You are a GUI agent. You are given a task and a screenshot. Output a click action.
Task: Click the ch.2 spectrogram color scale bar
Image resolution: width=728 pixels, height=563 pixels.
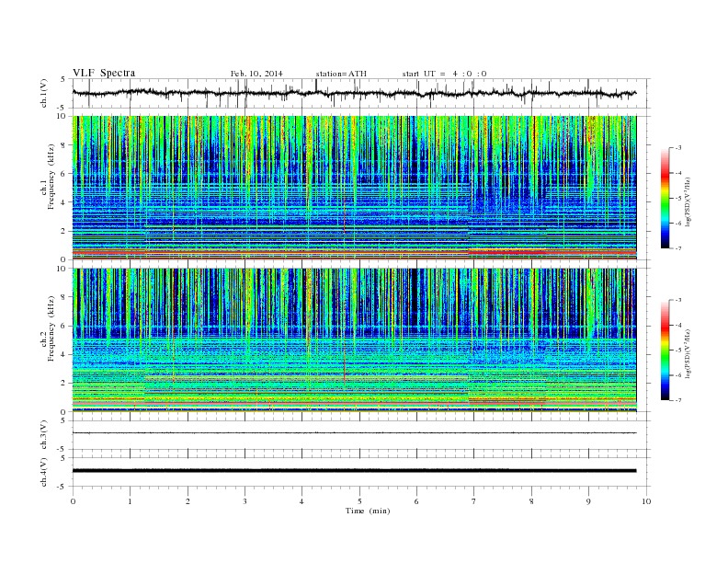pos(665,350)
